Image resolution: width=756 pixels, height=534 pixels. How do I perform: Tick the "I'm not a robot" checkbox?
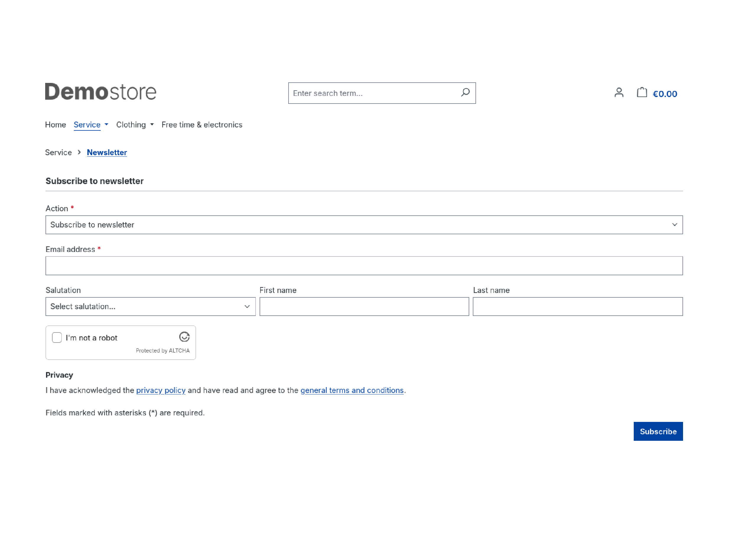click(x=57, y=338)
